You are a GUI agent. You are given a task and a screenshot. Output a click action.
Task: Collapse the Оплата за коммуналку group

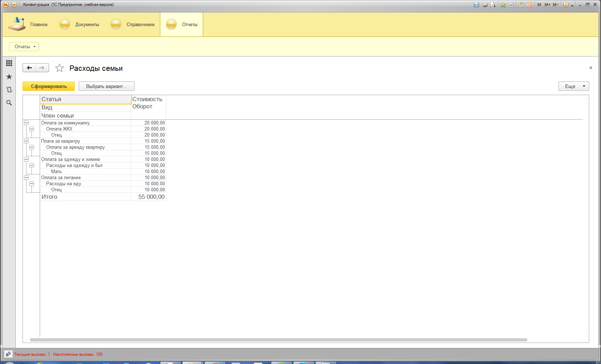(26, 123)
